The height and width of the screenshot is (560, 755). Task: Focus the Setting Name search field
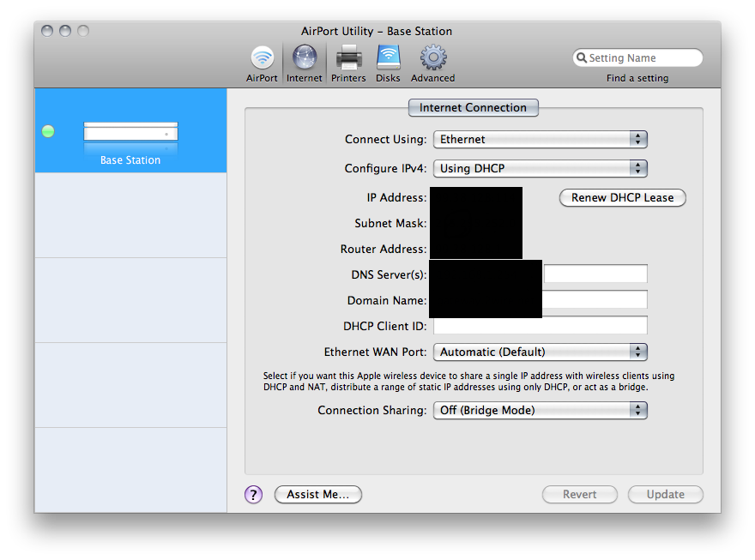click(637, 57)
